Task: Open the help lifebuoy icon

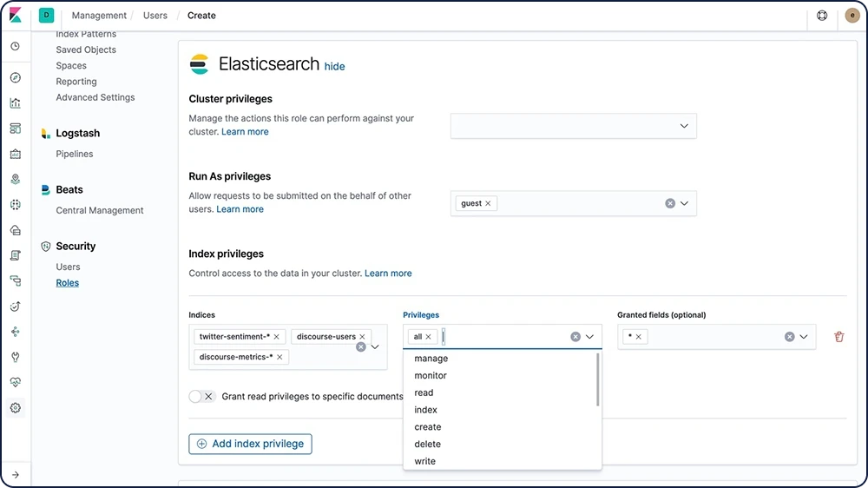Action: [822, 16]
